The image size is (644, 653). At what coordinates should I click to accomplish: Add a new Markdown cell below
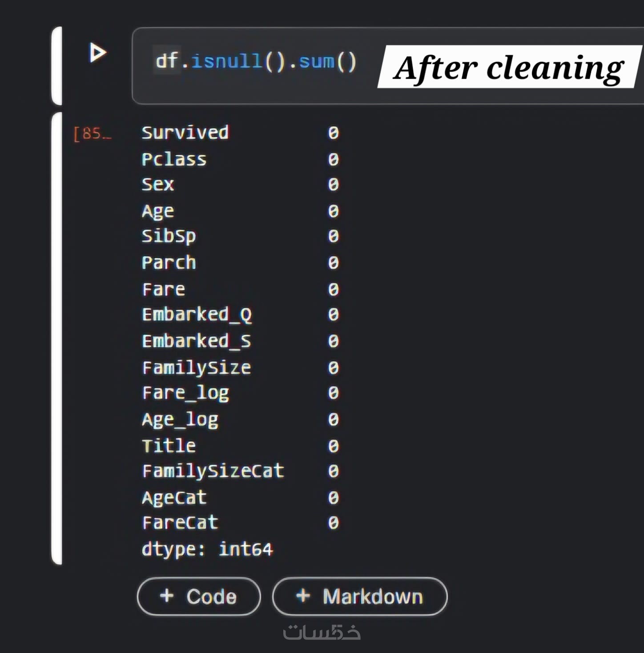click(359, 596)
